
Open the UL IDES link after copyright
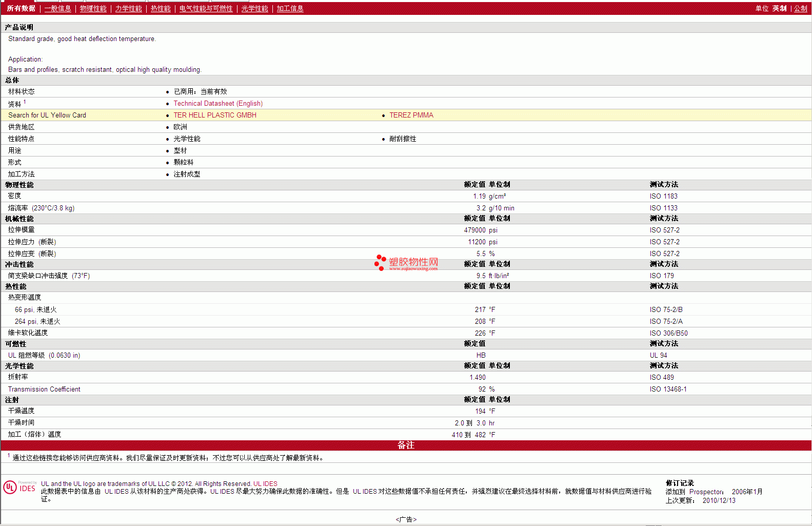coord(265,483)
